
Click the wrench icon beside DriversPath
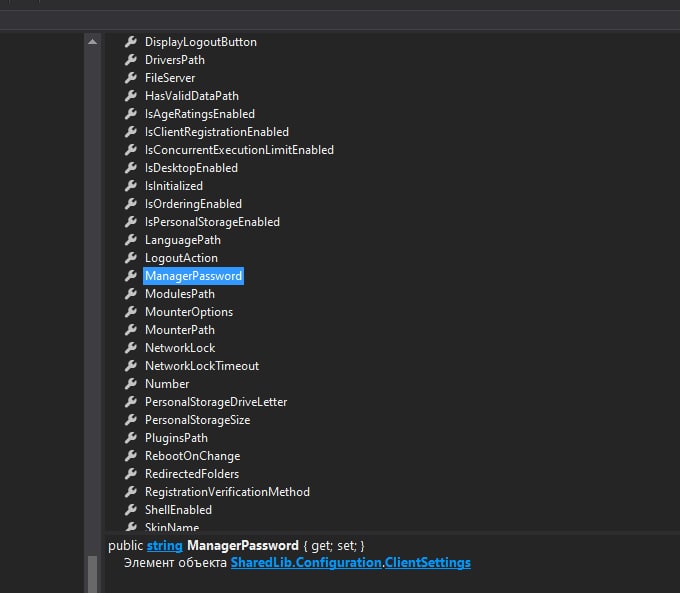[x=131, y=60]
